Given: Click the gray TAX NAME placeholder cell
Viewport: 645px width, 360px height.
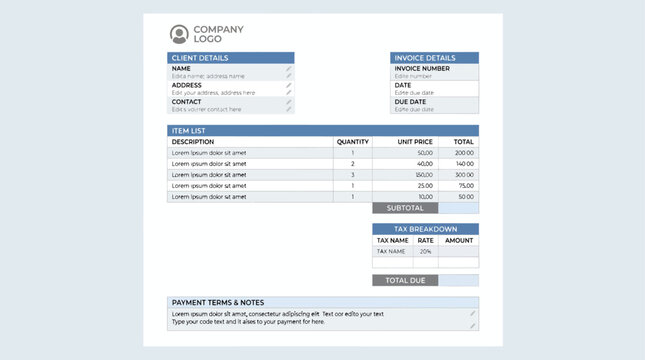Looking at the screenshot, I should [393, 251].
